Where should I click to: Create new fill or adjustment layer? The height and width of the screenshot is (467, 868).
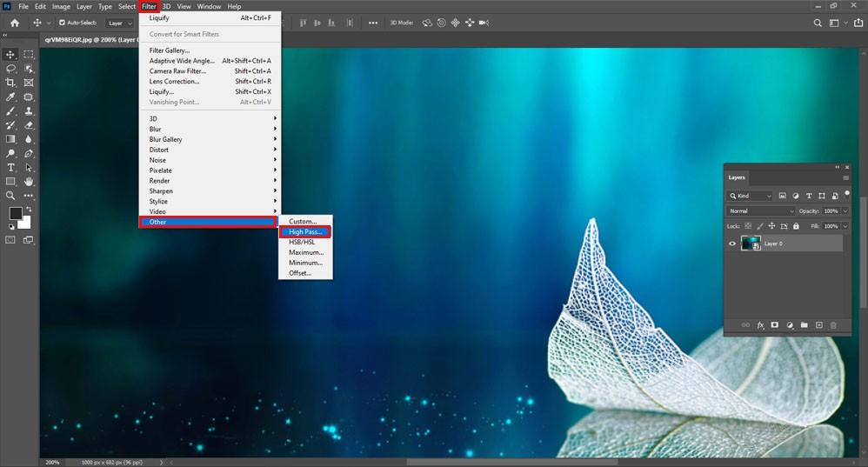point(790,325)
